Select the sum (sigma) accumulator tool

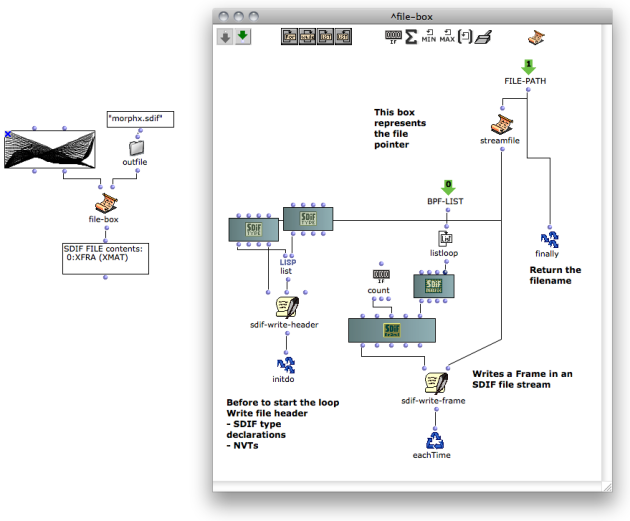click(x=411, y=37)
